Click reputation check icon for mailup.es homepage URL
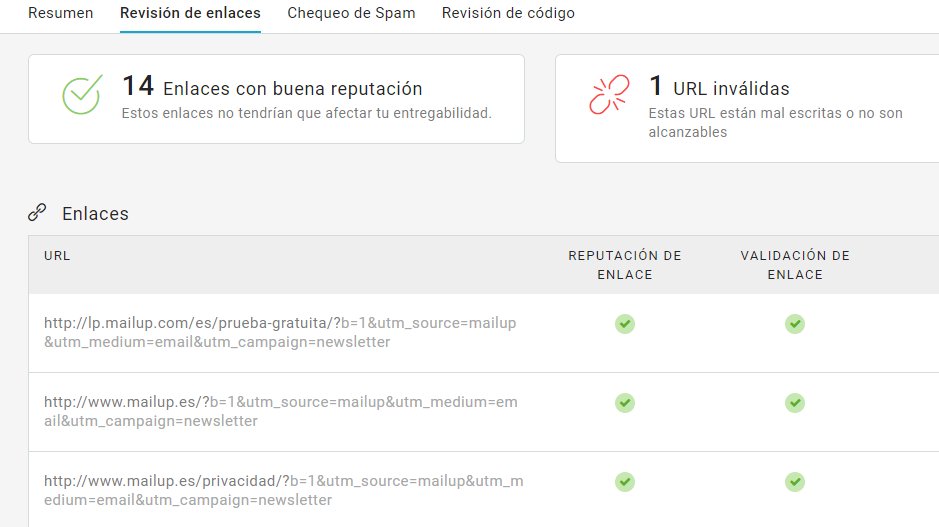 [x=625, y=402]
